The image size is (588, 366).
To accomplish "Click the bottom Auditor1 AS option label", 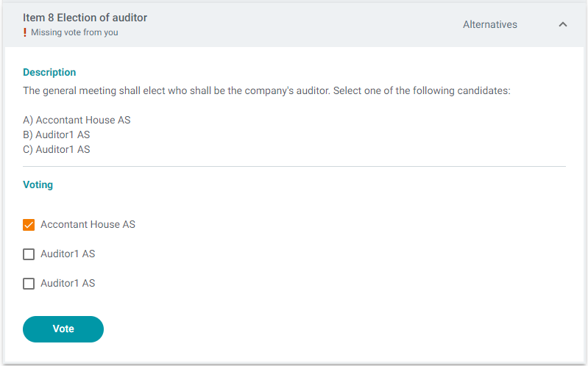I will [x=68, y=283].
